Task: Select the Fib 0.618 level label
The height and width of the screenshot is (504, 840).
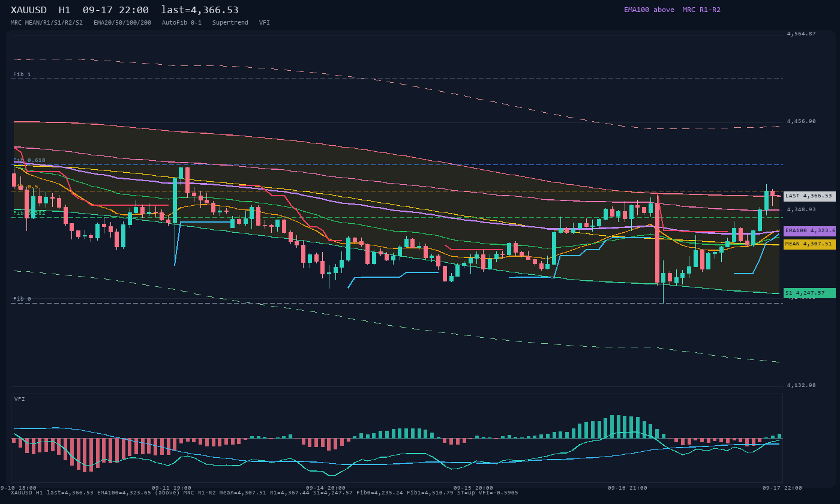Action: click(29, 160)
